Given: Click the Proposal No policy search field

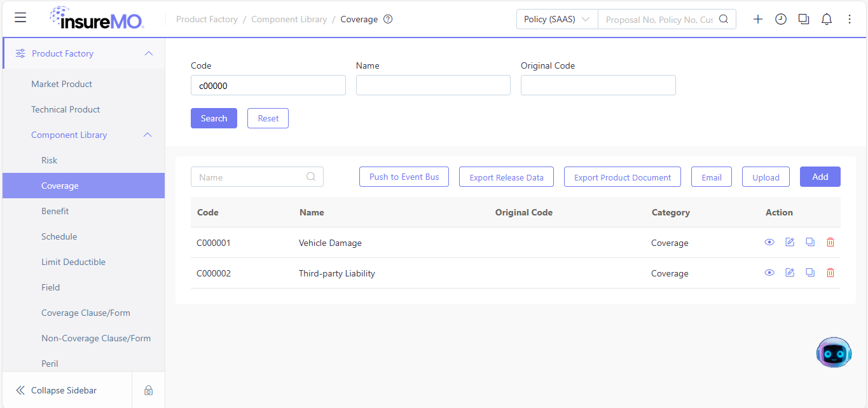Looking at the screenshot, I should coord(659,19).
